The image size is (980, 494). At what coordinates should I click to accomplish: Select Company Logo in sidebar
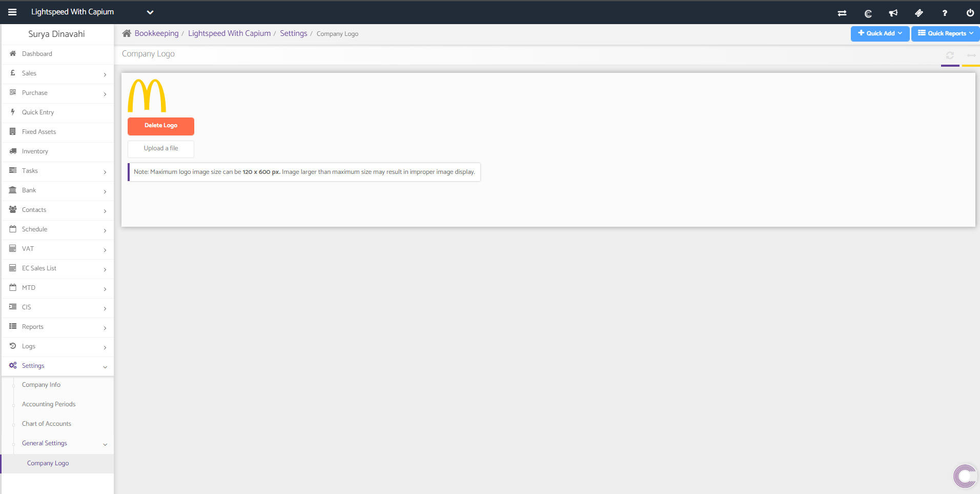click(48, 463)
